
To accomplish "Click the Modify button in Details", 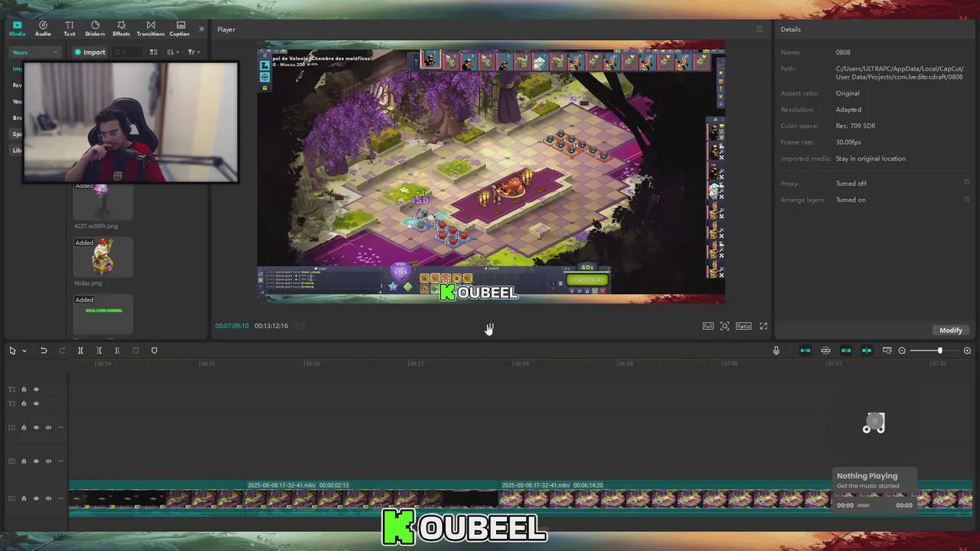I will tap(950, 330).
